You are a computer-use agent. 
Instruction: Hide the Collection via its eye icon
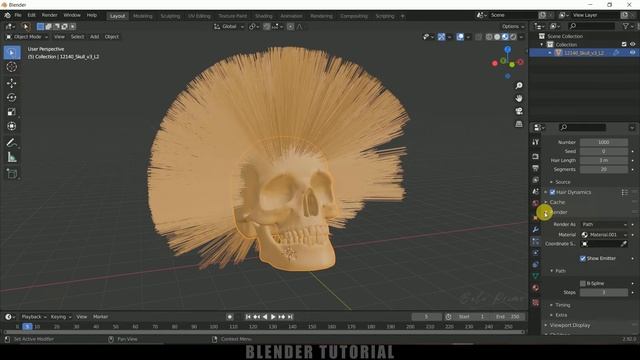[x=632, y=44]
